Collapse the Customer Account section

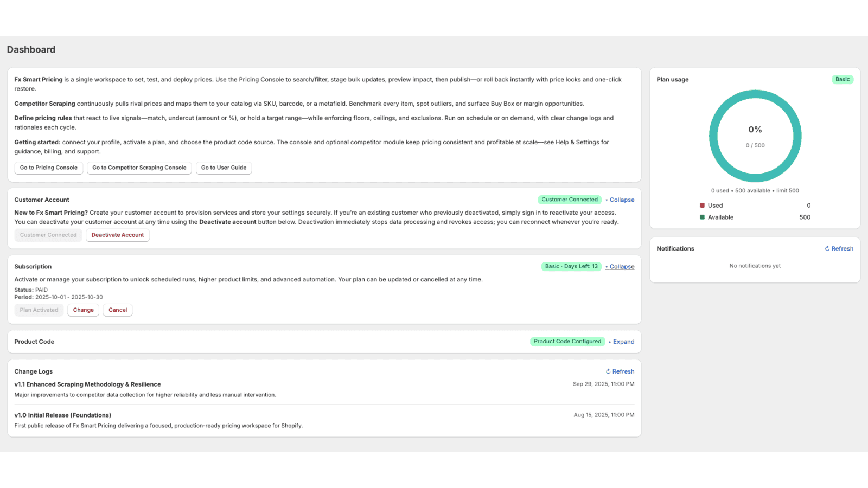coord(622,200)
